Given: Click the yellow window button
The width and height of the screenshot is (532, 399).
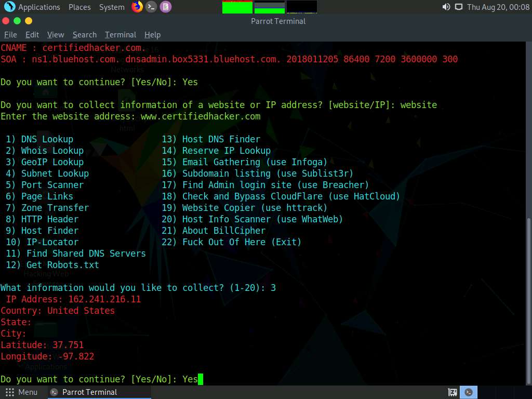Looking at the screenshot, I should (29, 21).
